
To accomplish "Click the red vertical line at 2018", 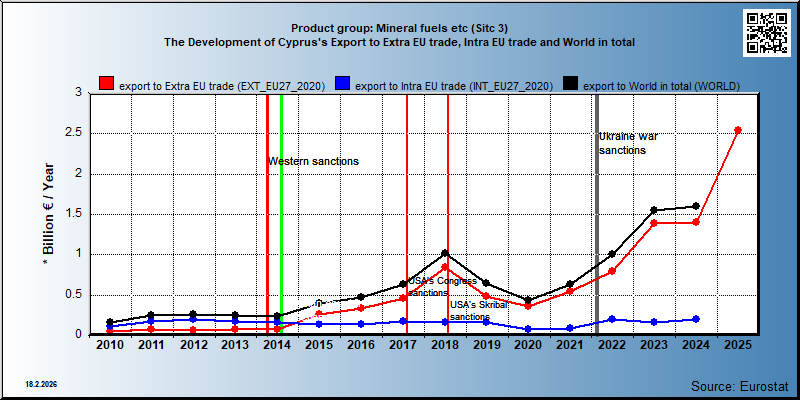I will tap(448, 214).
